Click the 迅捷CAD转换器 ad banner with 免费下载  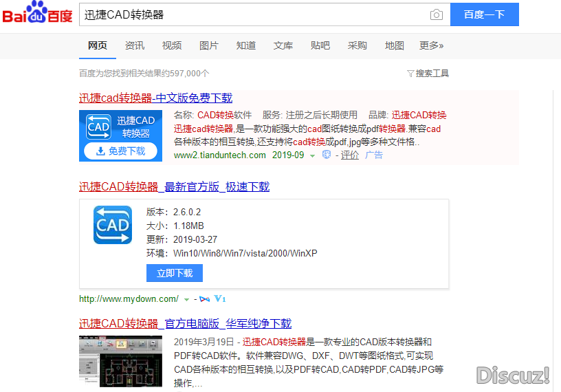[120, 135]
